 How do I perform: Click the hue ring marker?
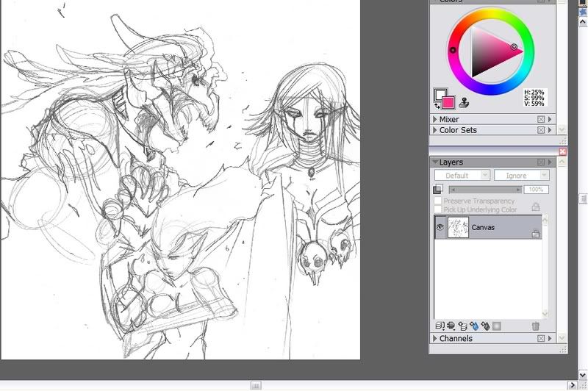pyautogui.click(x=453, y=50)
